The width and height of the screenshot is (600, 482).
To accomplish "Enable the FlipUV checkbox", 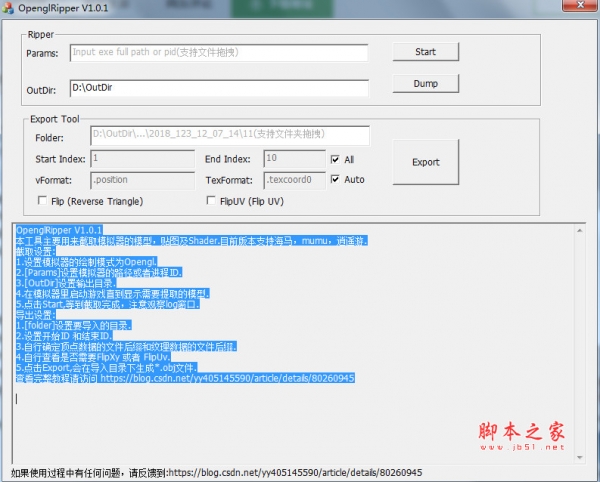I will (x=211, y=200).
